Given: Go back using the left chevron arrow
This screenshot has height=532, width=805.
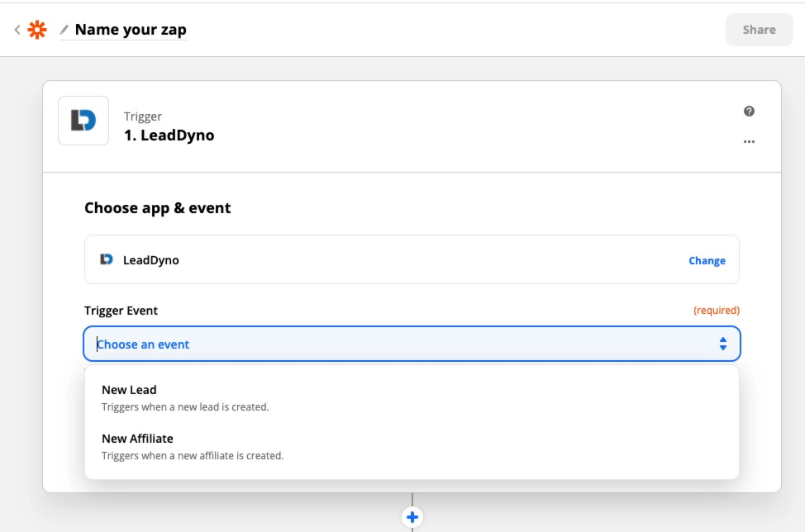Looking at the screenshot, I should tap(17, 30).
